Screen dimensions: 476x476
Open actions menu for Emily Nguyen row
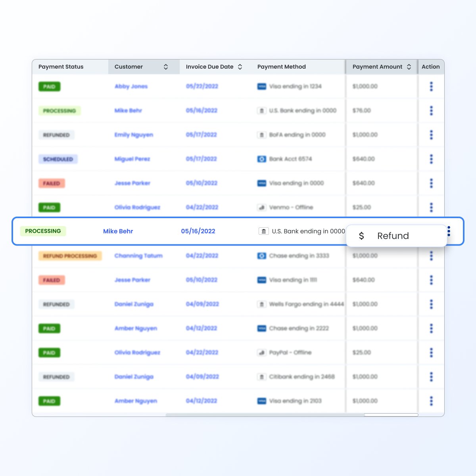431,135
